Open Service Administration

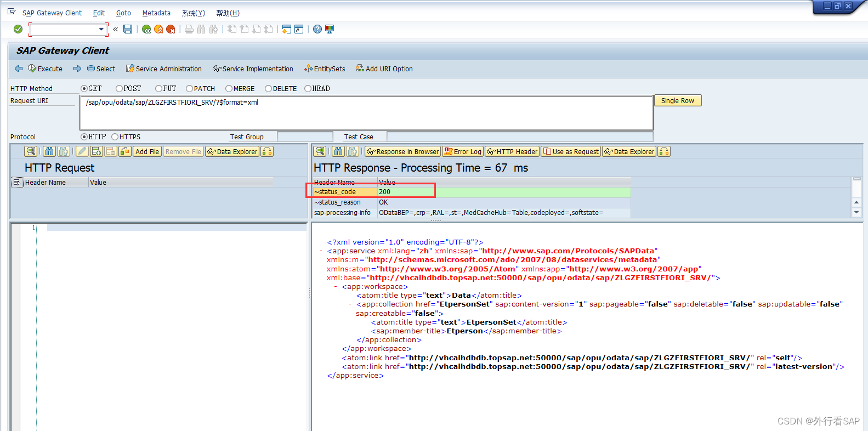click(163, 69)
